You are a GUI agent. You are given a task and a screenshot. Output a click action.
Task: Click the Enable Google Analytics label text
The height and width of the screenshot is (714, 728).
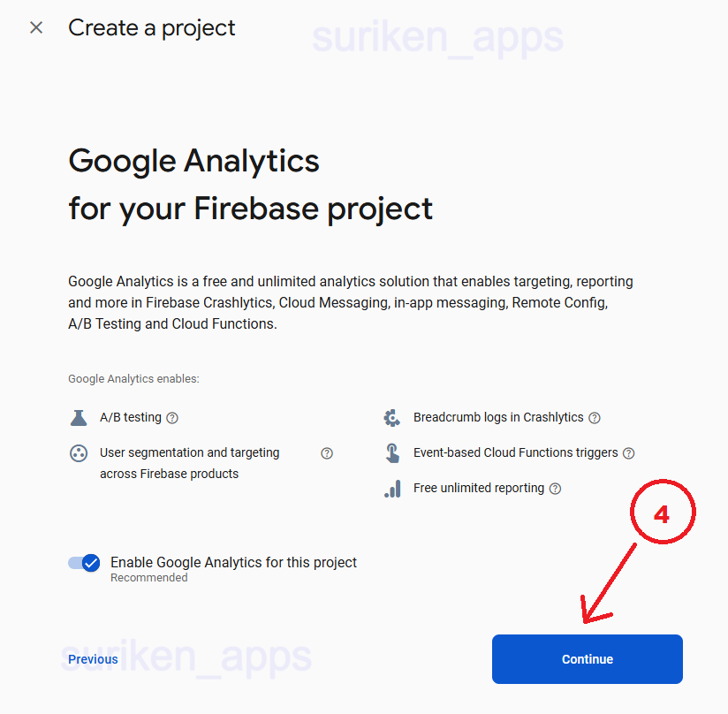(x=233, y=562)
